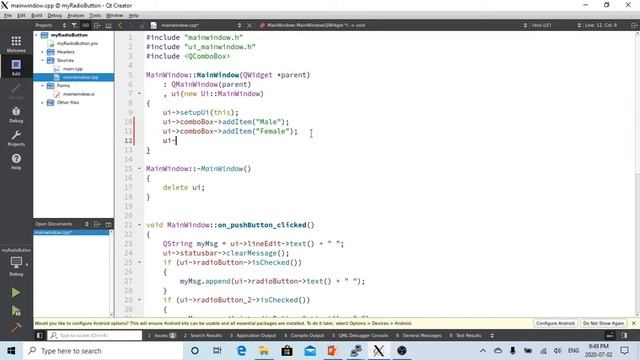Open the Design mode in sidebar
The height and width of the screenshot is (360, 640).
pyautogui.click(x=16, y=91)
